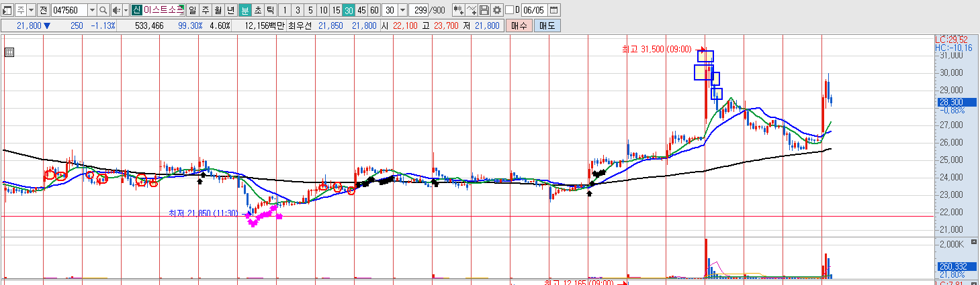Select the minute chart 분 button

coord(245,10)
